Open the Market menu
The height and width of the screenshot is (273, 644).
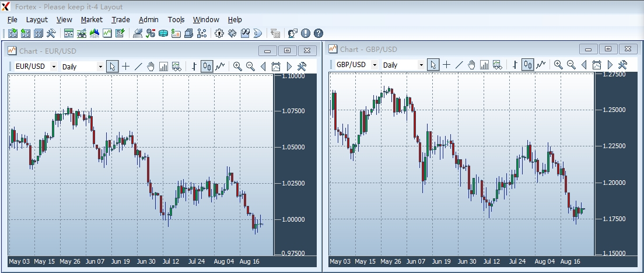92,20
